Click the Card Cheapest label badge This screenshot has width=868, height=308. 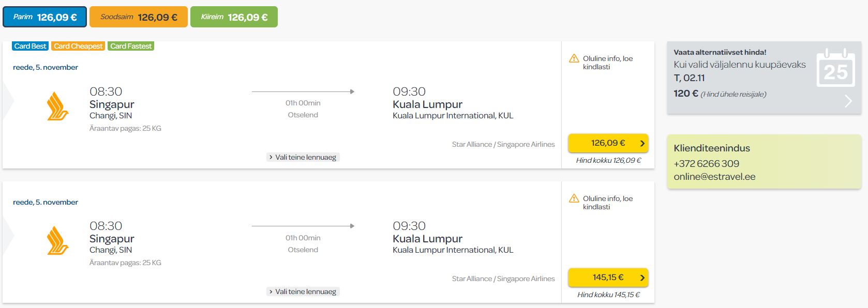pyautogui.click(x=78, y=46)
